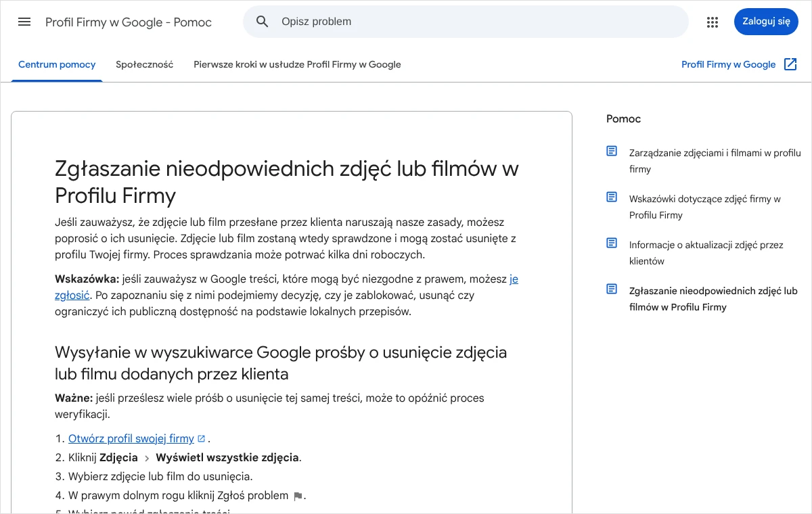Open the Profil Firmy w Google link in header
Screen dimensions: 812x514
(728, 65)
